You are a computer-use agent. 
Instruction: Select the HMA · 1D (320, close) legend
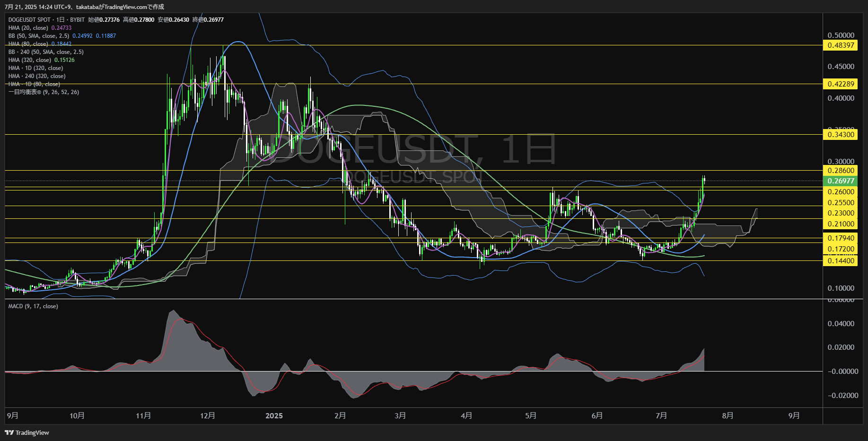coord(35,68)
